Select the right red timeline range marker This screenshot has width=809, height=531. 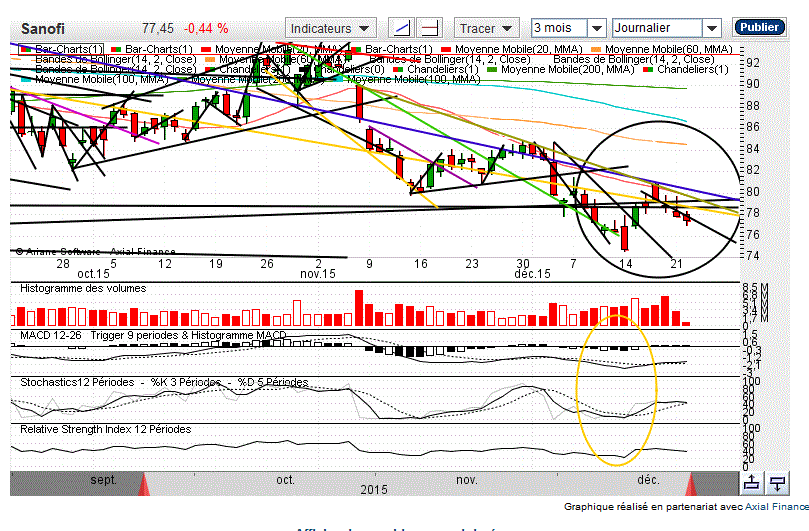pos(690,484)
